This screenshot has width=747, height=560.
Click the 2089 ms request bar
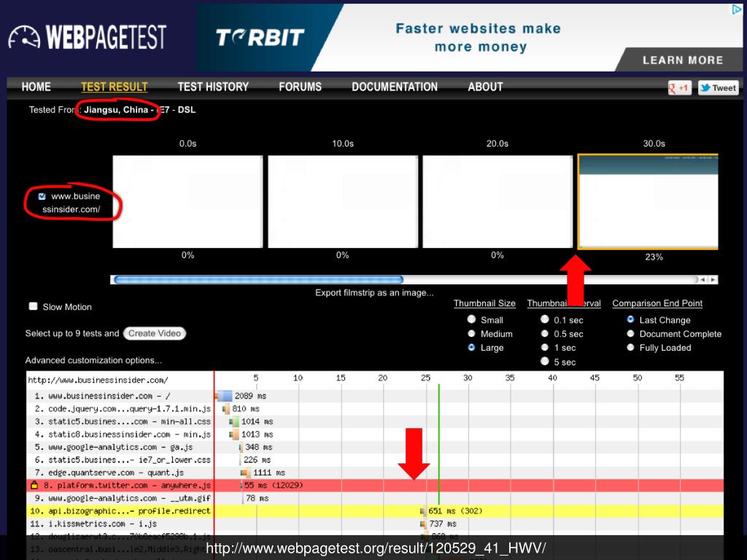tap(223, 396)
